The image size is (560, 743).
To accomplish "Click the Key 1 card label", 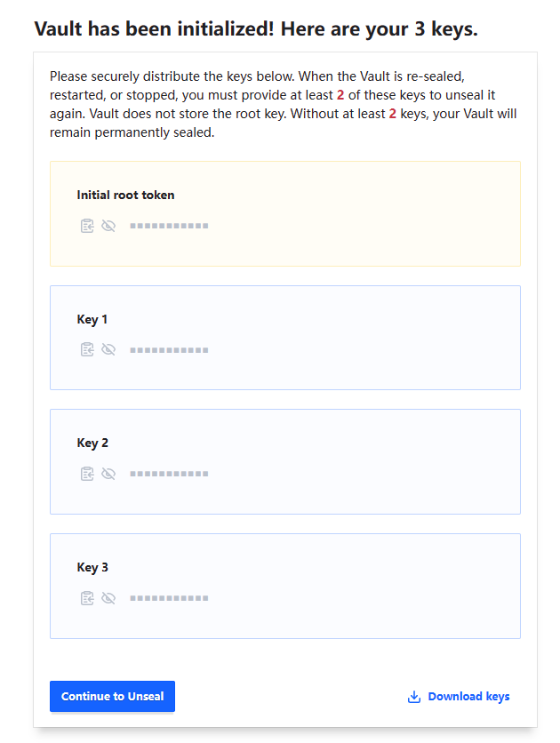I will click(x=92, y=320).
